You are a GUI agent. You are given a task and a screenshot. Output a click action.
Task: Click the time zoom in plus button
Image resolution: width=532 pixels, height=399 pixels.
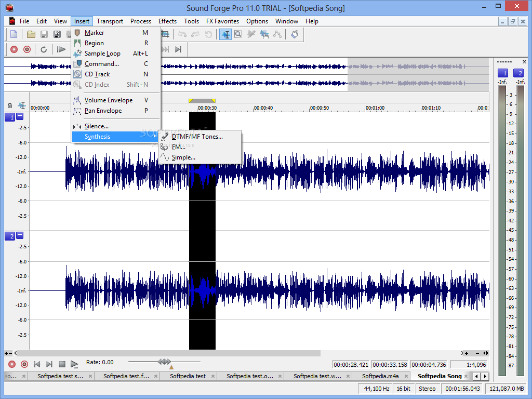(467, 353)
